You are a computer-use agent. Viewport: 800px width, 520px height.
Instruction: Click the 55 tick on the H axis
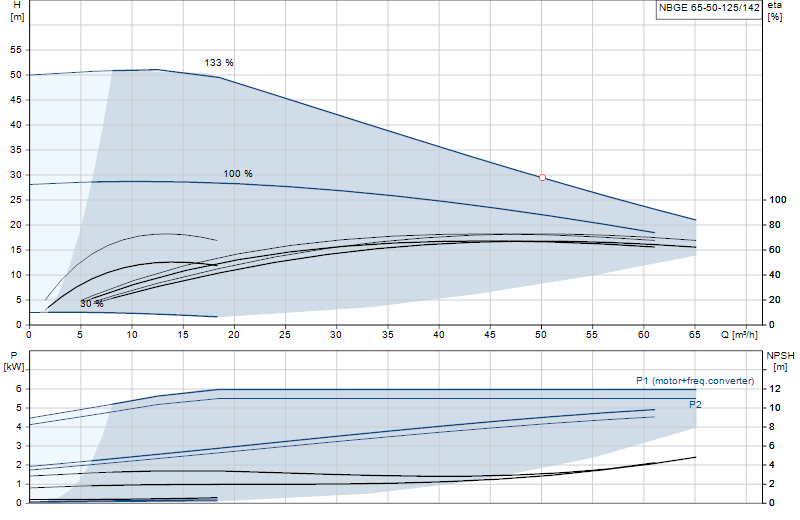16,50
